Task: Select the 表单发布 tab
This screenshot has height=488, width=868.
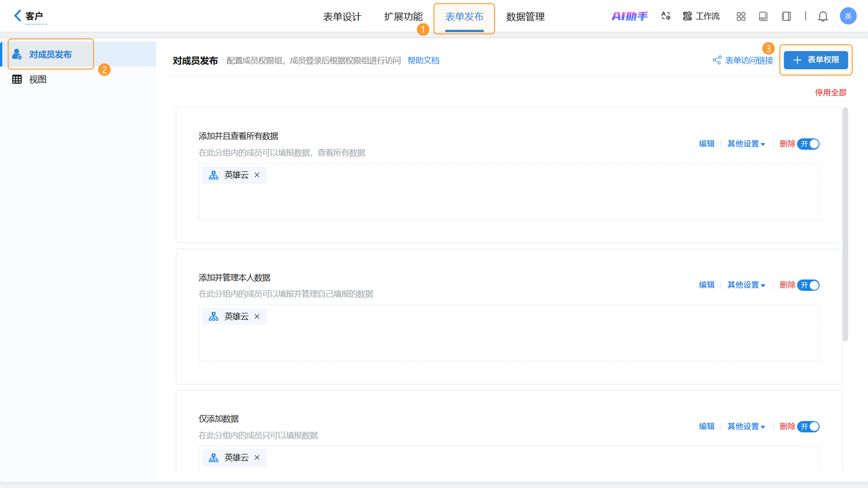Action: (464, 17)
